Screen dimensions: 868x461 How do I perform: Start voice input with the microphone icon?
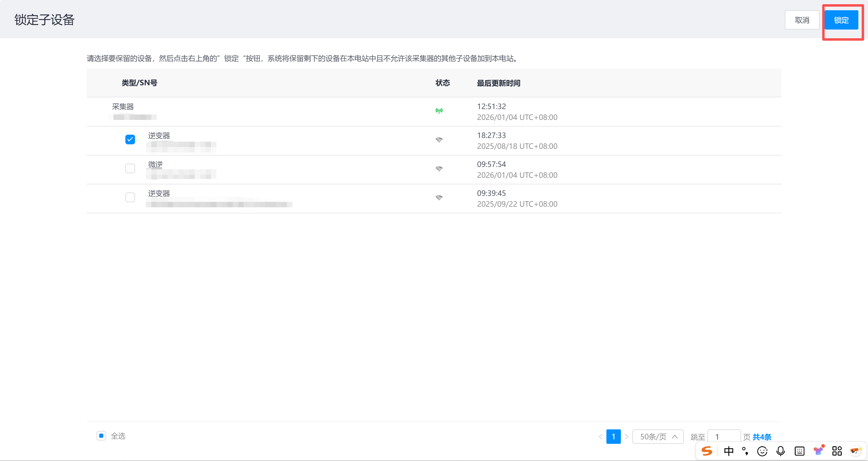(x=780, y=451)
